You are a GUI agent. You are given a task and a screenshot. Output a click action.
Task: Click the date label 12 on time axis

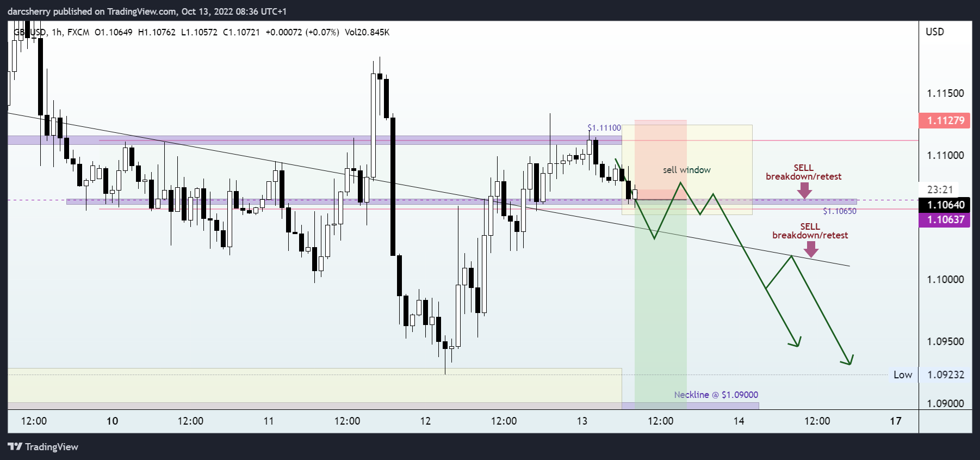pos(425,421)
